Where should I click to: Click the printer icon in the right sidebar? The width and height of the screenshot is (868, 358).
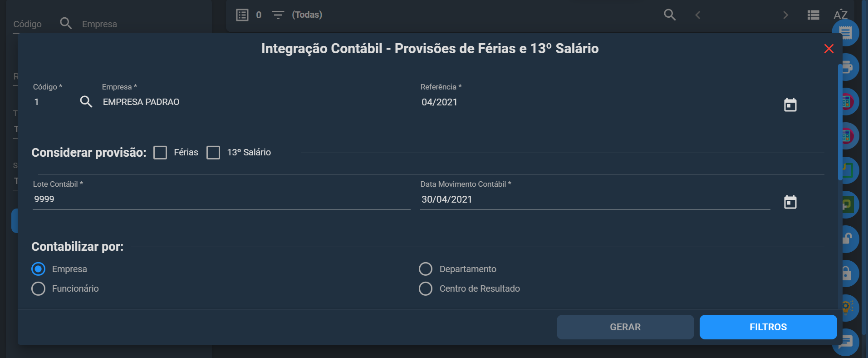pyautogui.click(x=847, y=67)
